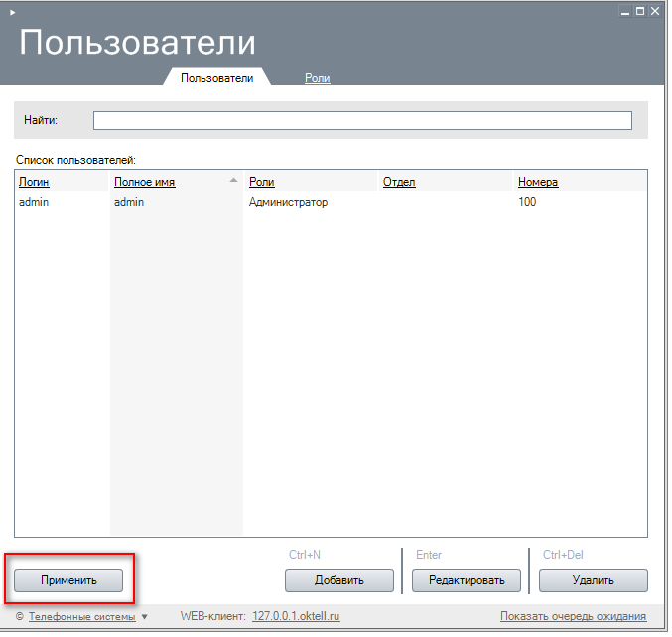Click the Добавить button
Image resolution: width=672 pixels, height=637 pixels.
tap(339, 580)
